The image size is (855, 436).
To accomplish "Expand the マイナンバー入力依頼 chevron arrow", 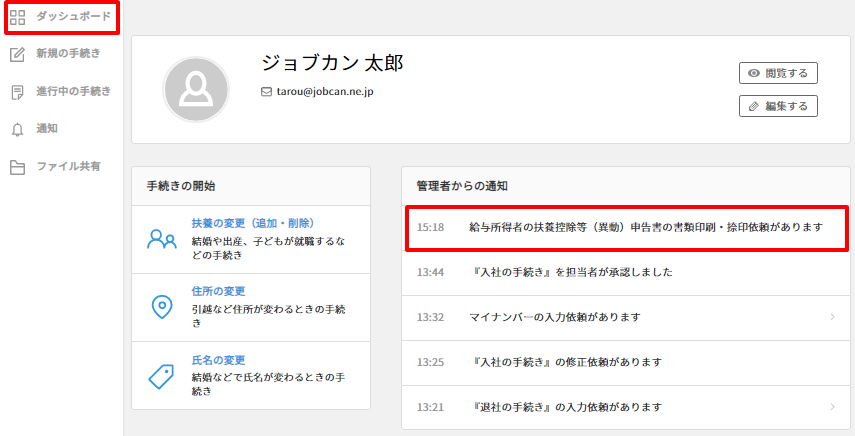I will pos(832,317).
